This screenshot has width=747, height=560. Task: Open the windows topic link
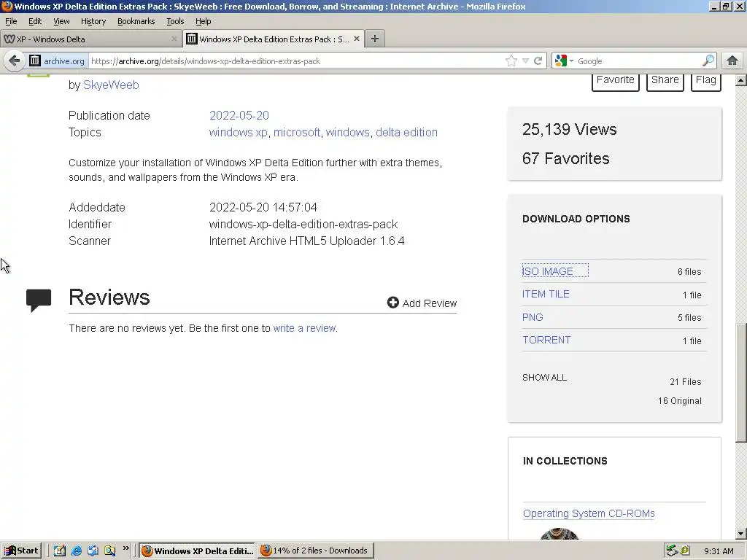348,133
